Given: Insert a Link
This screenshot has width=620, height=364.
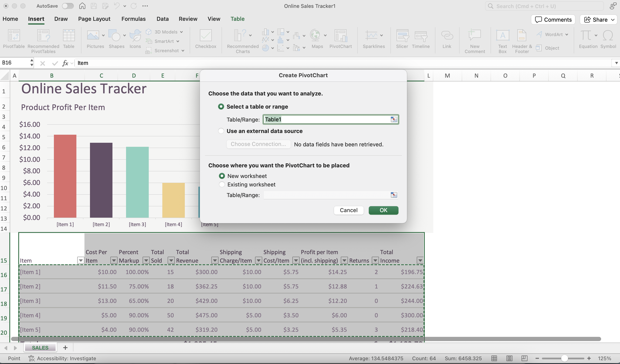Looking at the screenshot, I should [x=447, y=39].
